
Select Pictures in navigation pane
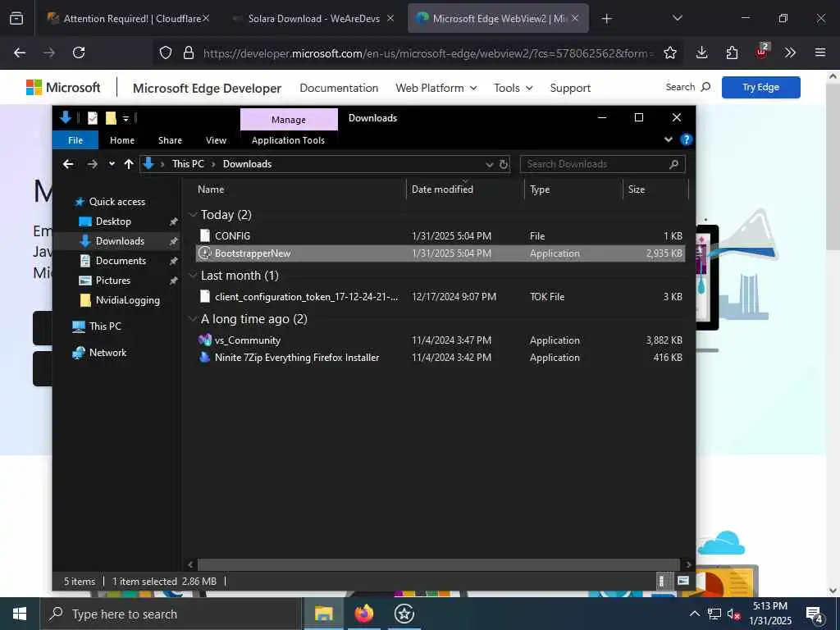pos(112,281)
